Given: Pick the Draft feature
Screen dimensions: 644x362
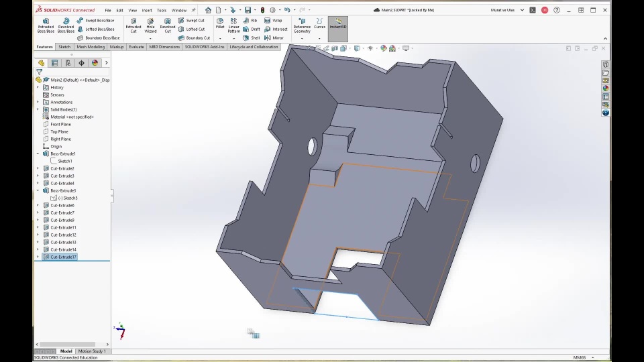Looking at the screenshot, I should point(252,29).
